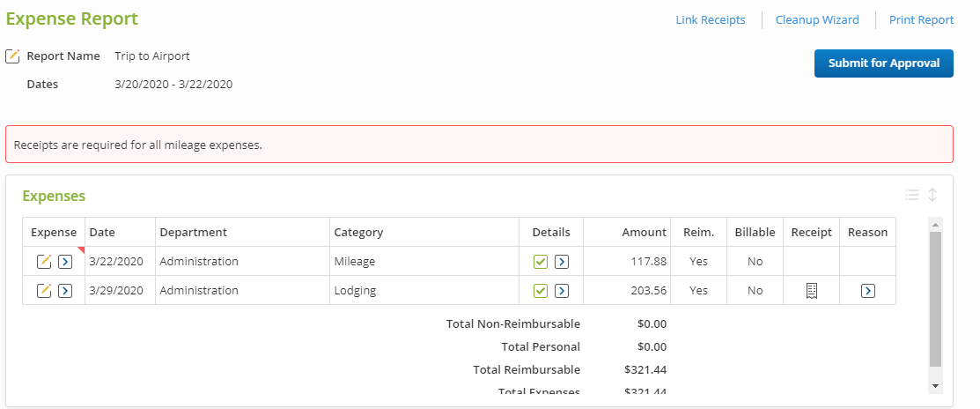Open the Lodging receipt icon
The width and height of the screenshot is (980, 409).
coord(811,291)
